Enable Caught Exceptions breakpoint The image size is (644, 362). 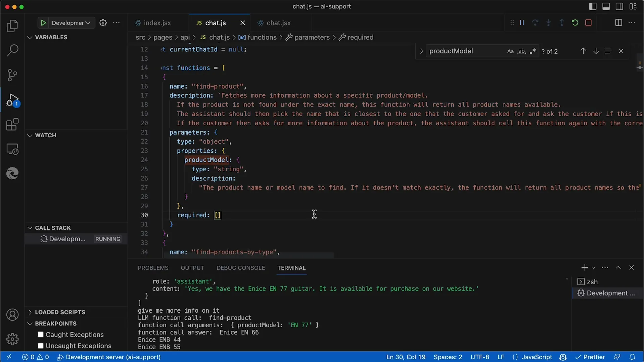(x=41, y=334)
